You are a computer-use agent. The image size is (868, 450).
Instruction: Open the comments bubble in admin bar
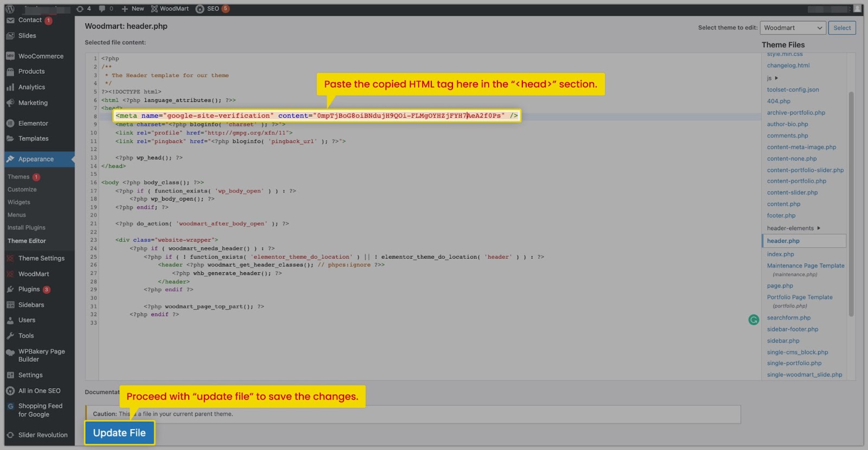pyautogui.click(x=106, y=9)
